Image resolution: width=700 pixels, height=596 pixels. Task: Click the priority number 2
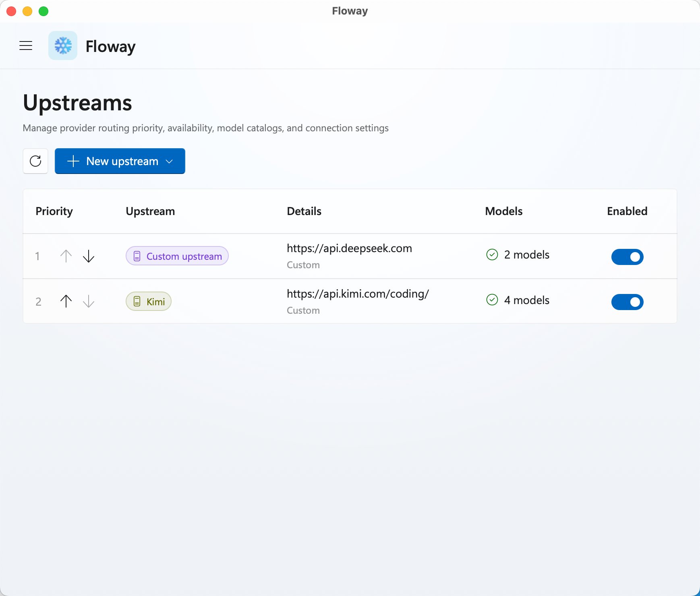38,302
